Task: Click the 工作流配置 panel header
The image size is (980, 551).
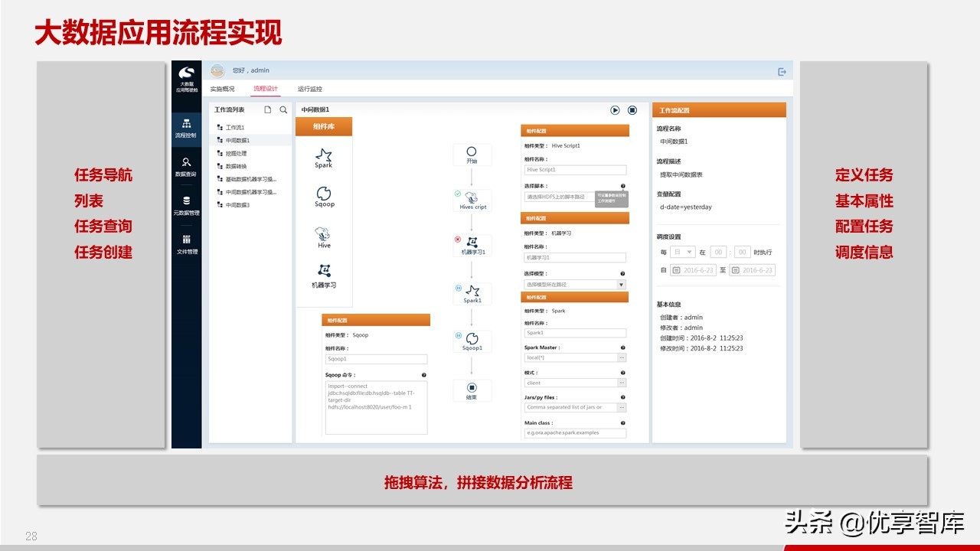Action: click(719, 110)
